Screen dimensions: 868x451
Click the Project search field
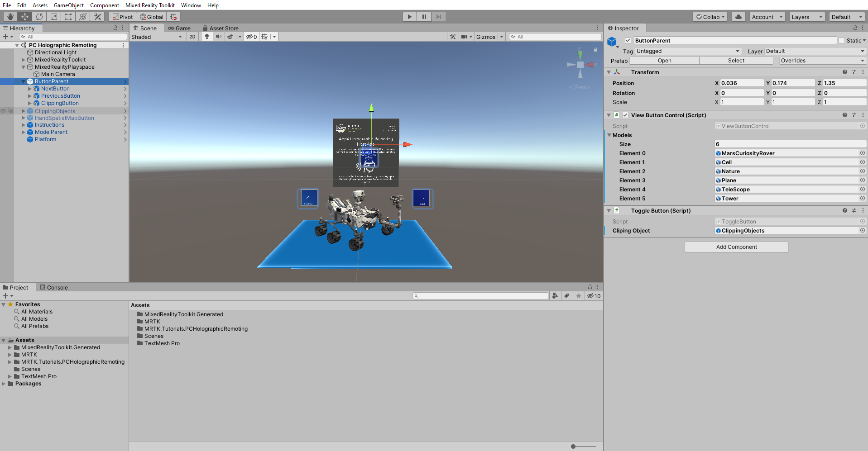pyautogui.click(x=480, y=296)
